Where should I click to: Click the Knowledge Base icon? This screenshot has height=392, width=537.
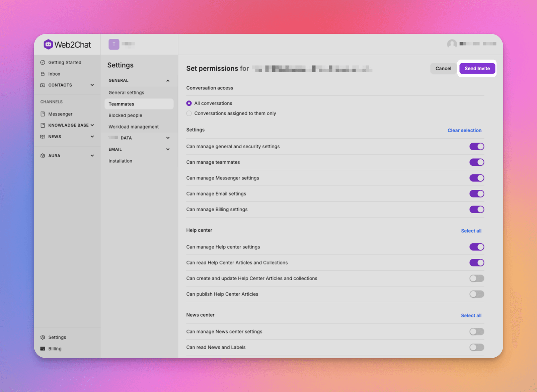tap(43, 125)
